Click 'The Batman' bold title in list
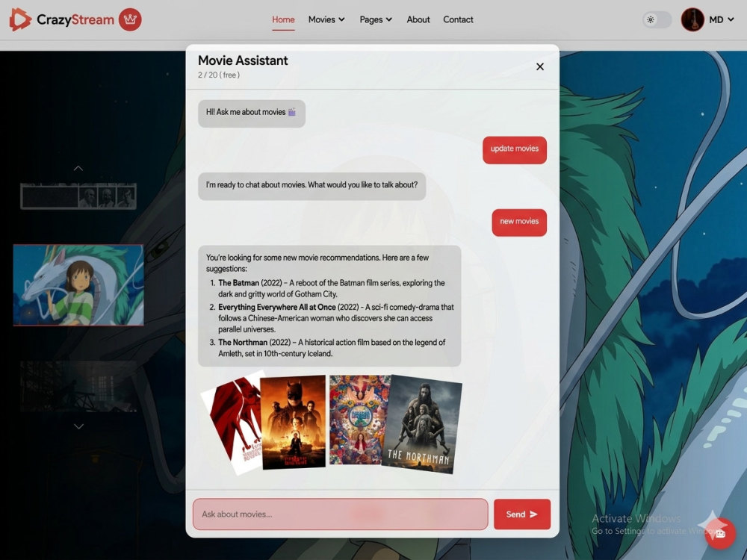 click(239, 283)
